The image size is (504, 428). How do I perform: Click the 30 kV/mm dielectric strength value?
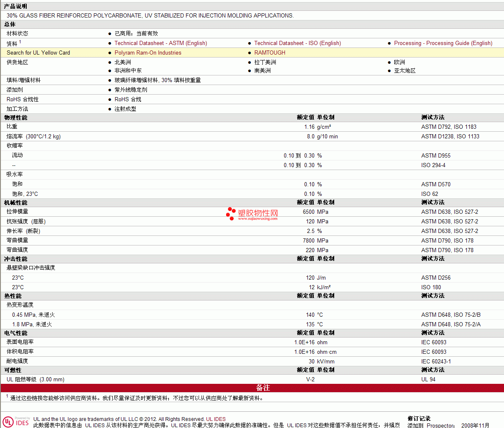click(322, 361)
